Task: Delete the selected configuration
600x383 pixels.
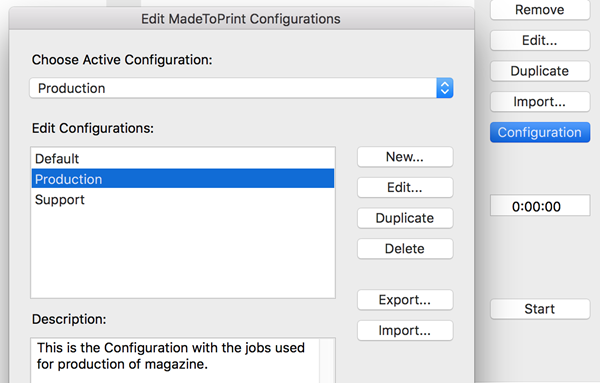Action: click(x=405, y=249)
